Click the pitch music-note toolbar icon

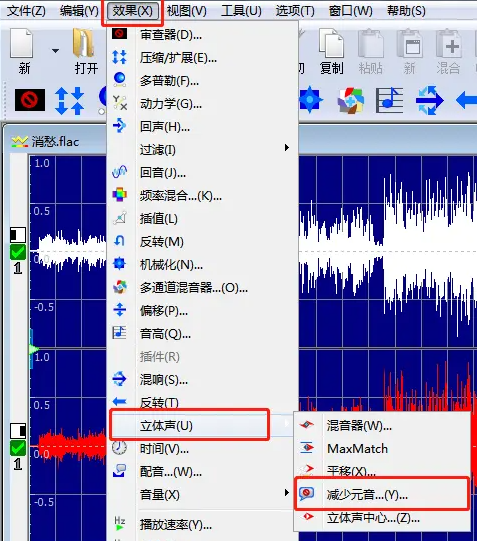(389, 100)
